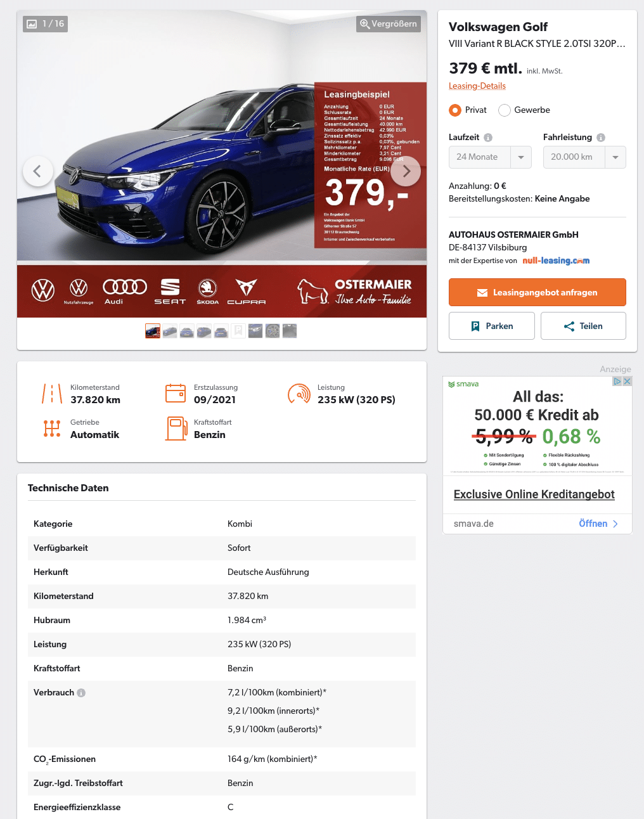Select the Privat radio option
This screenshot has width=644, height=819.
point(455,110)
